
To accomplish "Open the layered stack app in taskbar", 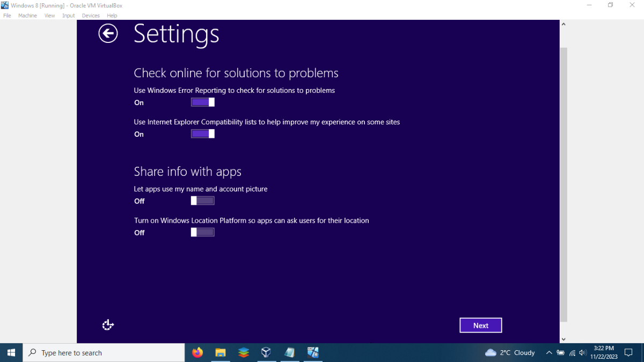I will point(244,352).
